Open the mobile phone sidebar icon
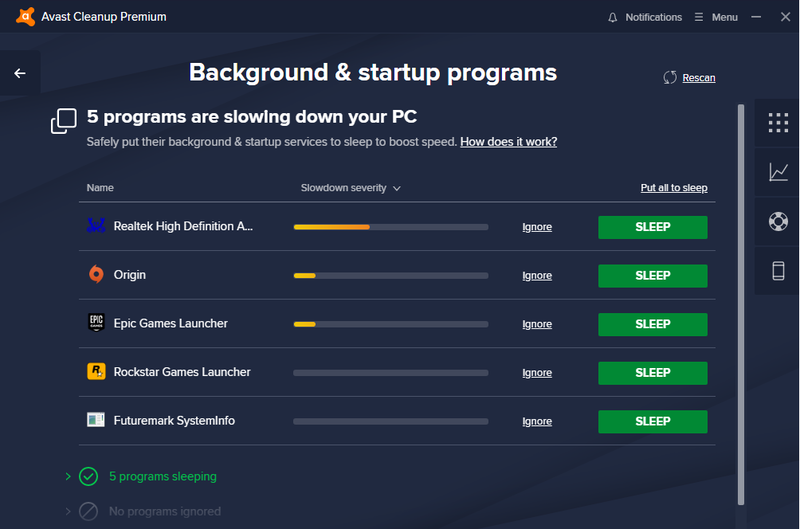 [x=778, y=270]
